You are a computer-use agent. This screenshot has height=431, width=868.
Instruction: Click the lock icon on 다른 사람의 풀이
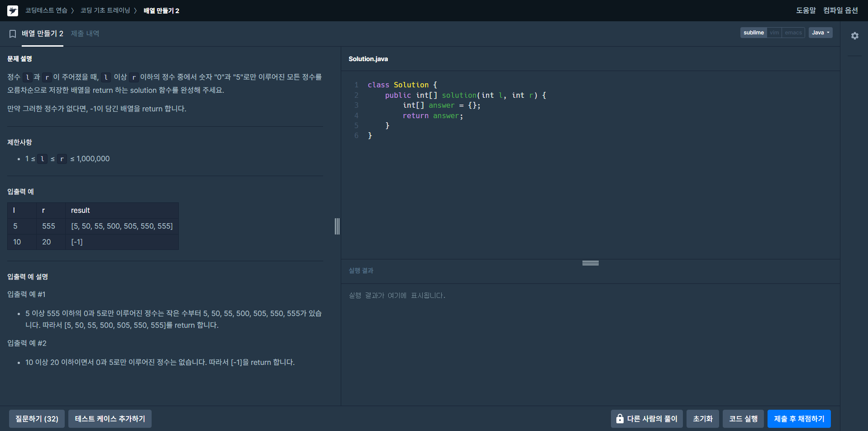(620, 419)
